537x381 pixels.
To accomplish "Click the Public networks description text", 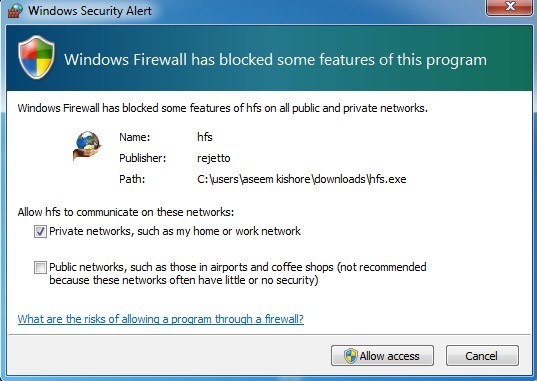I will [238, 273].
